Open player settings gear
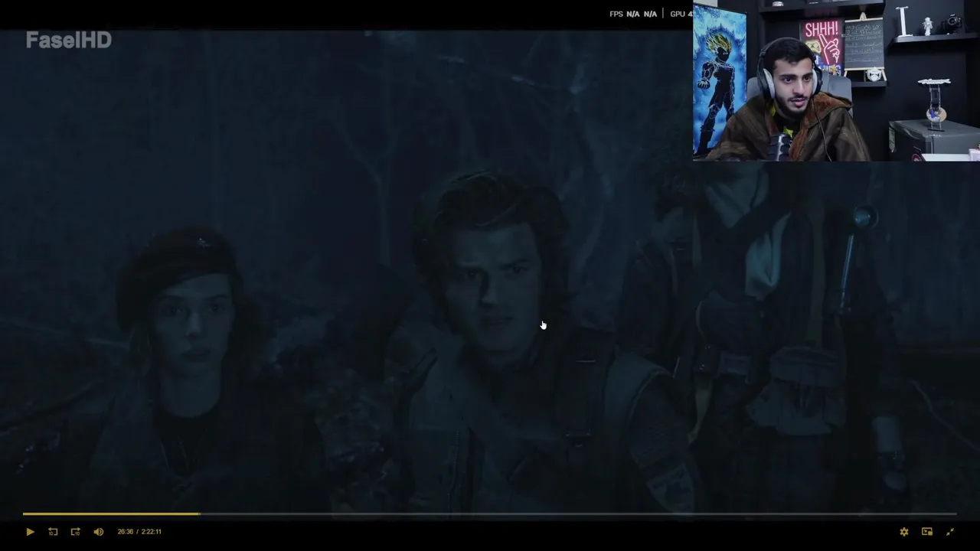The height and width of the screenshot is (551, 980). coord(904,532)
